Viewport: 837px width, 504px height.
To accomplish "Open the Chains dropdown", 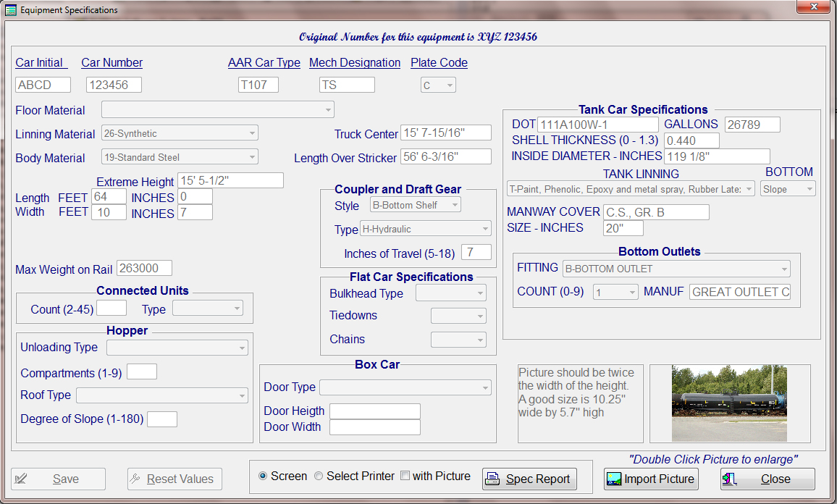I will click(x=458, y=339).
